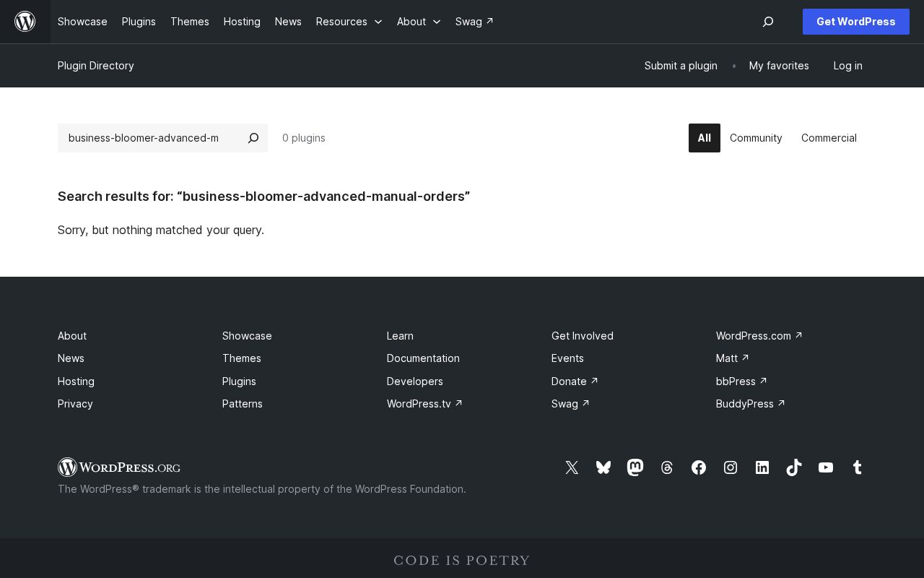Open Get Involved link in footer
Viewport: 924px width, 578px height.
[x=583, y=336]
